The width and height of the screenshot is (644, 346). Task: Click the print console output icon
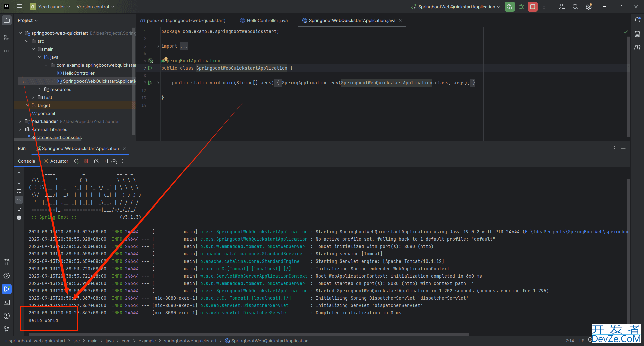click(19, 209)
